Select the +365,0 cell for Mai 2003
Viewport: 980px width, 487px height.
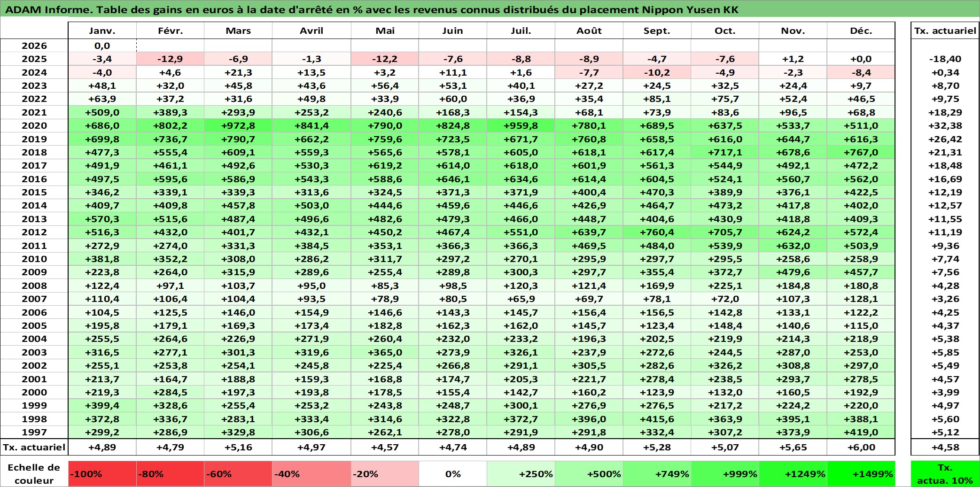tap(385, 352)
